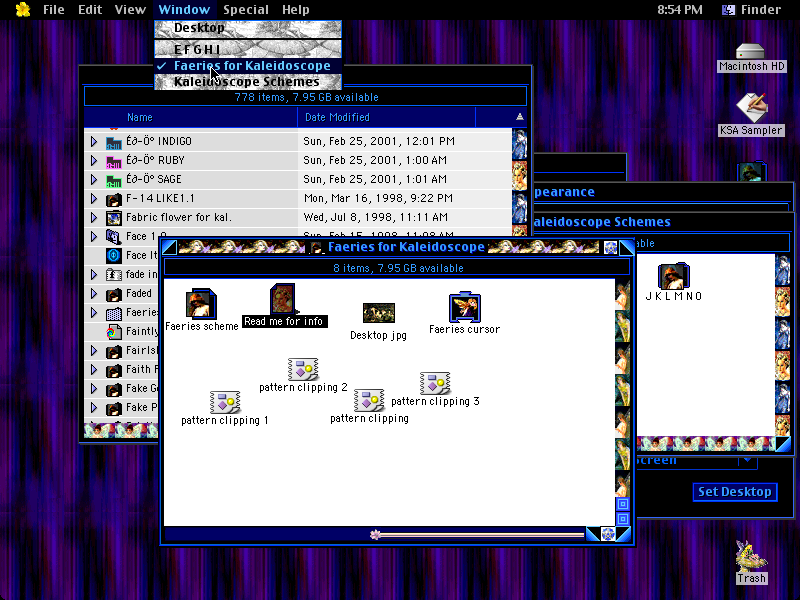800x600 pixels.
Task: Click the '8 items, 7.95 GB available' status text
Action: 398,268
